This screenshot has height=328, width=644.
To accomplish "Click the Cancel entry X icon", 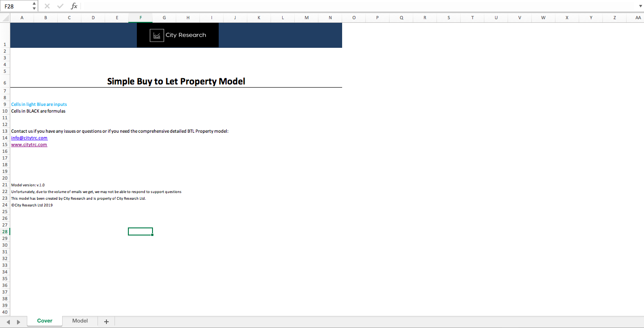I will pyautogui.click(x=47, y=6).
